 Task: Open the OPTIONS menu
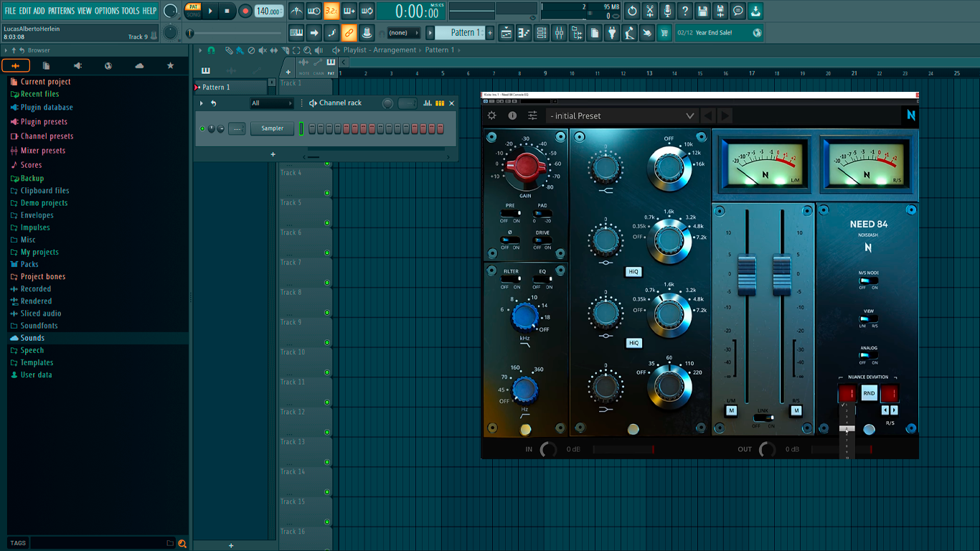tap(107, 11)
